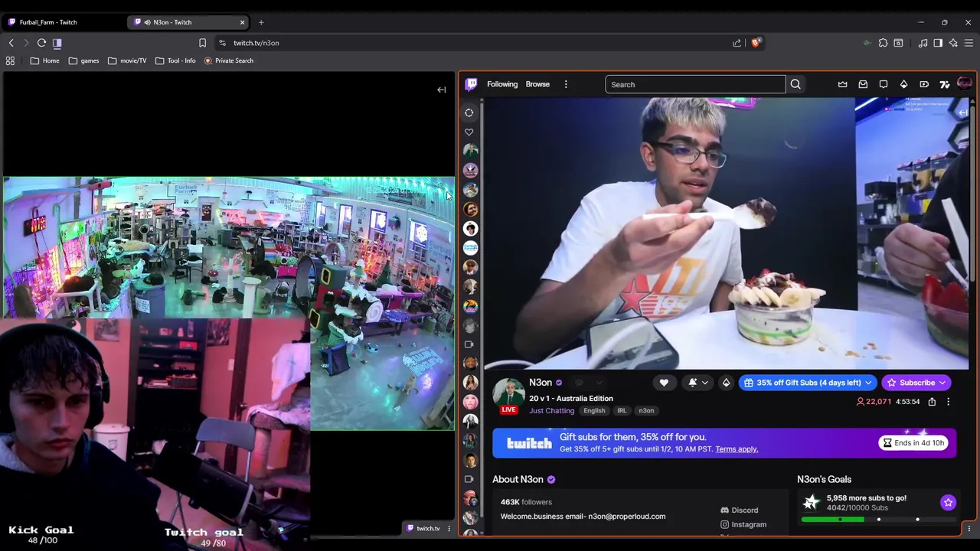Collapse chat with the arrow over N3on video

(x=963, y=112)
